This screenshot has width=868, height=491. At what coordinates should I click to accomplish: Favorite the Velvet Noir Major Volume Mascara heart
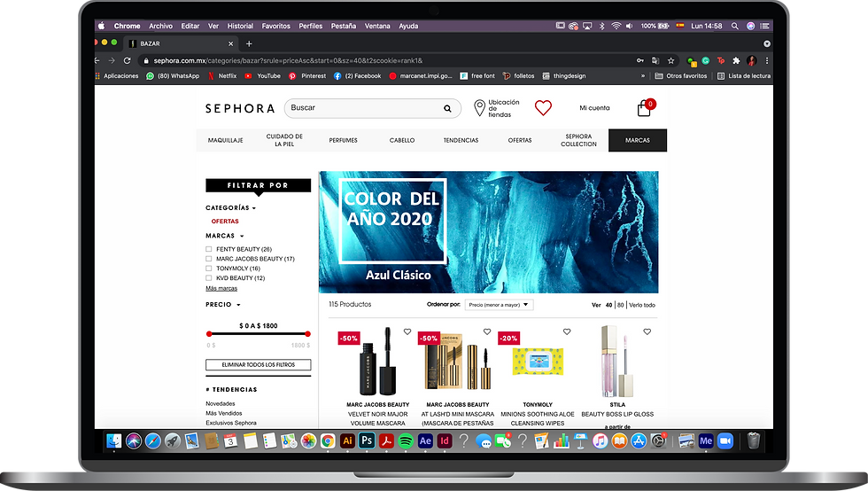click(407, 332)
